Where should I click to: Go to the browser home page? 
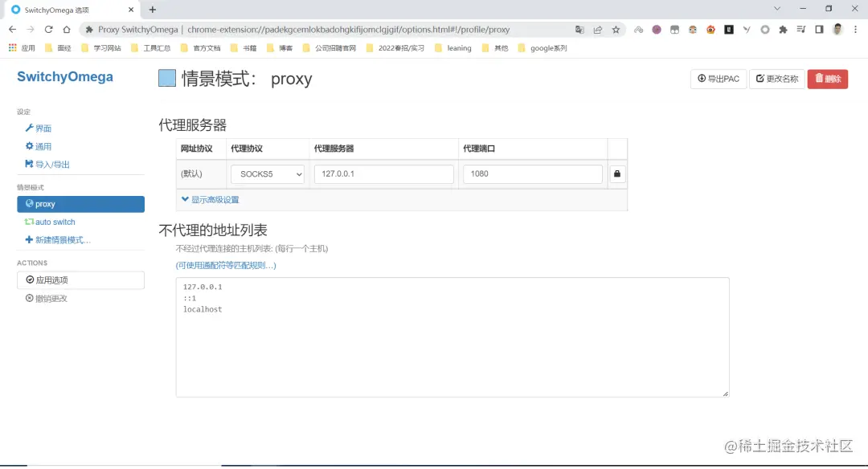[67, 29]
